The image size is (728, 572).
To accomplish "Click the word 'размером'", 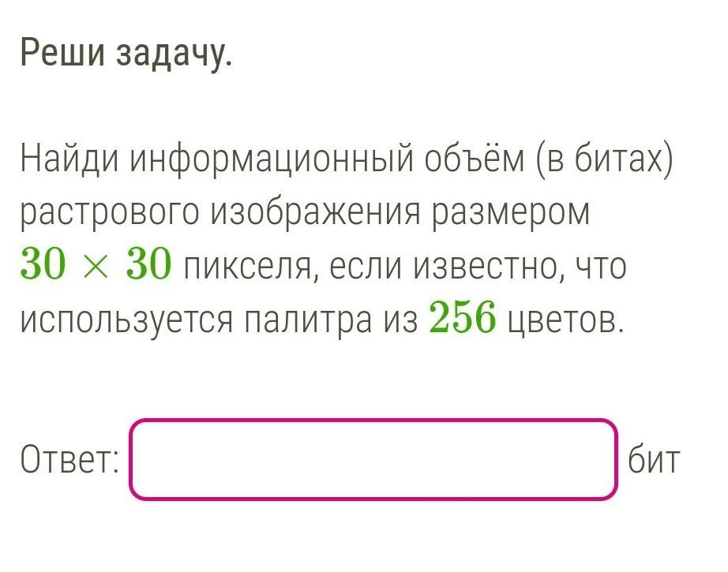I will point(512,213).
